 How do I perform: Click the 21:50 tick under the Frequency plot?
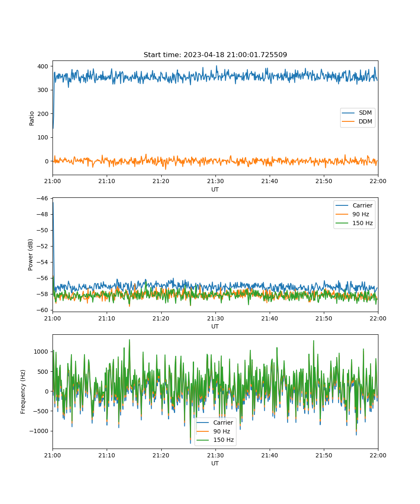click(x=324, y=455)
